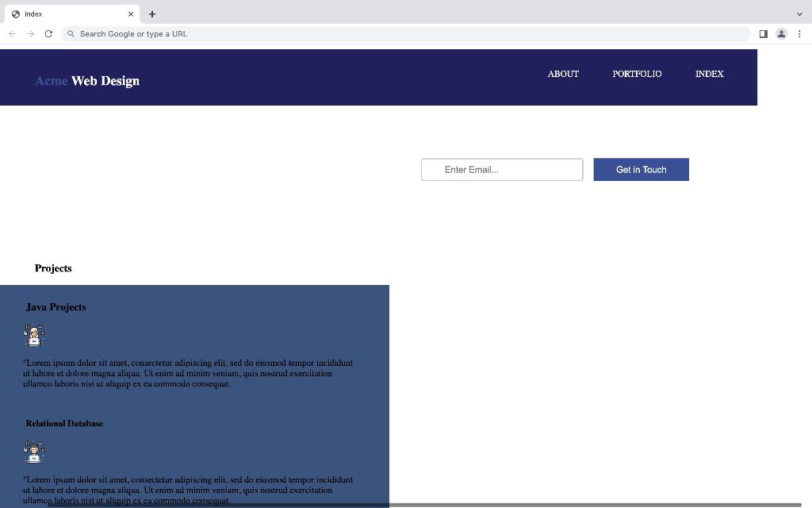Click the ABOUT navigation link

(x=563, y=74)
